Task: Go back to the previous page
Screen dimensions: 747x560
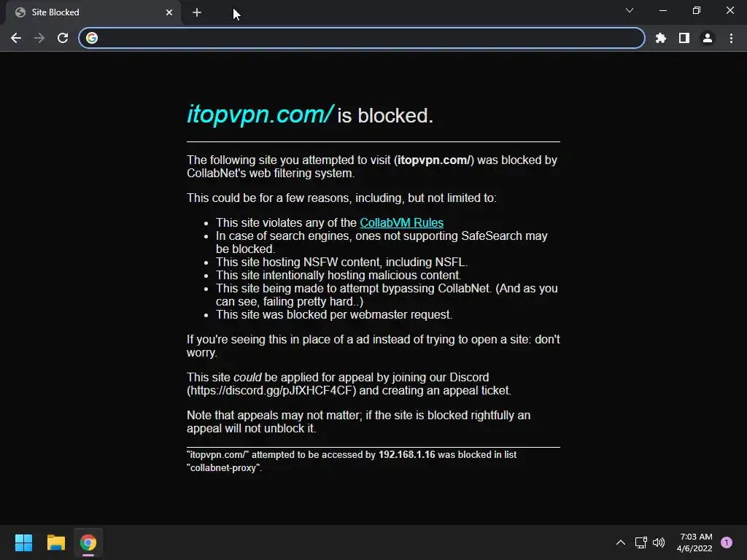Action: tap(16, 38)
